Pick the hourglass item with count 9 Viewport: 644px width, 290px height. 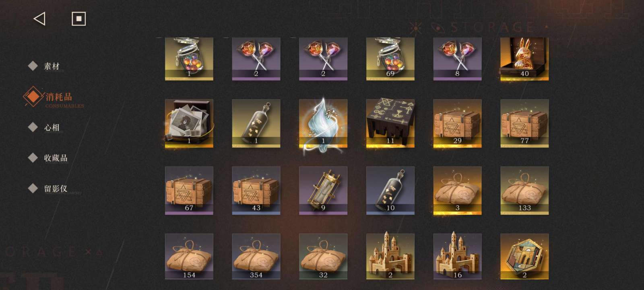click(323, 191)
